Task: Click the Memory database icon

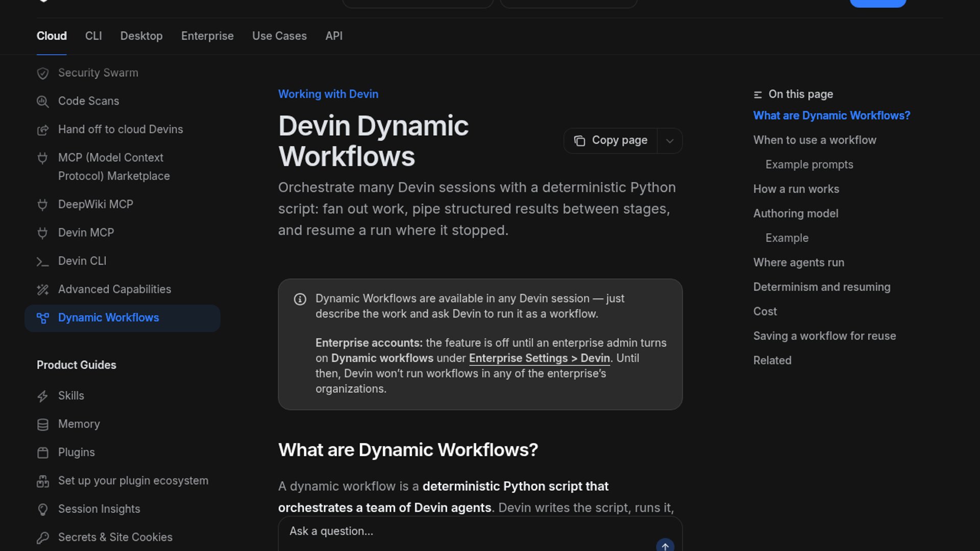Action: (43, 424)
